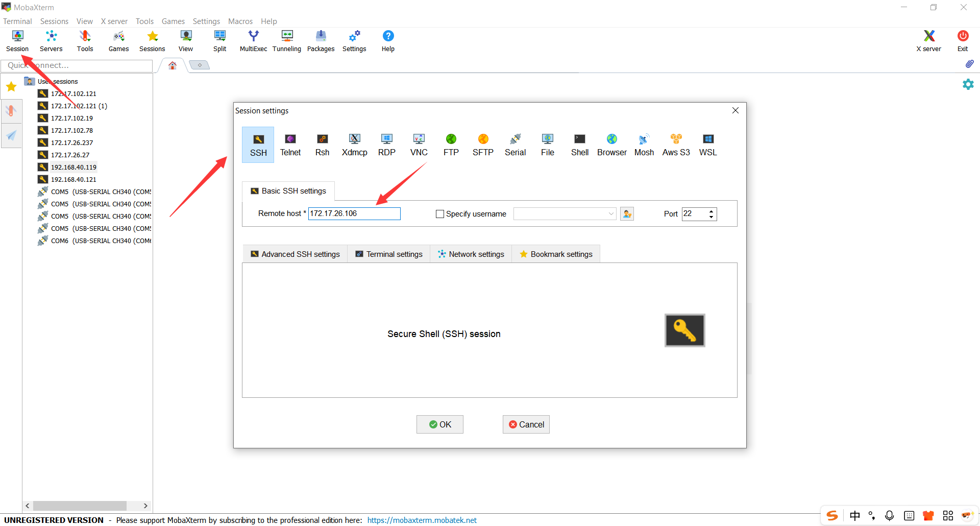Image resolution: width=980 pixels, height=526 pixels.
Task: Select the SFTP session type
Action: (483, 145)
